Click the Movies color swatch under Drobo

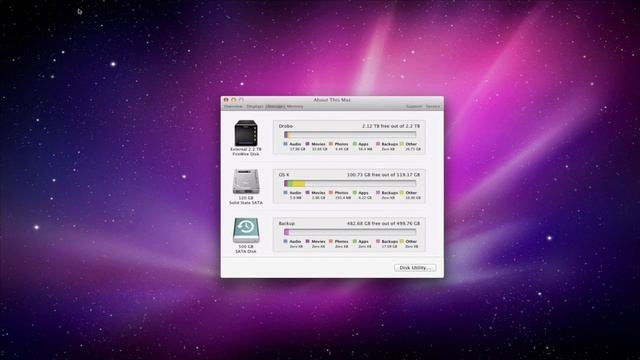pos(307,144)
